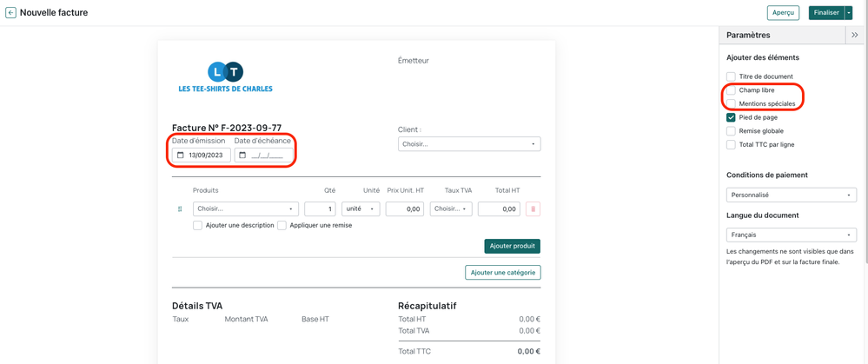Expand the Conditions de paiement dropdown
Image resolution: width=868 pixels, height=364 pixels.
pyautogui.click(x=791, y=195)
